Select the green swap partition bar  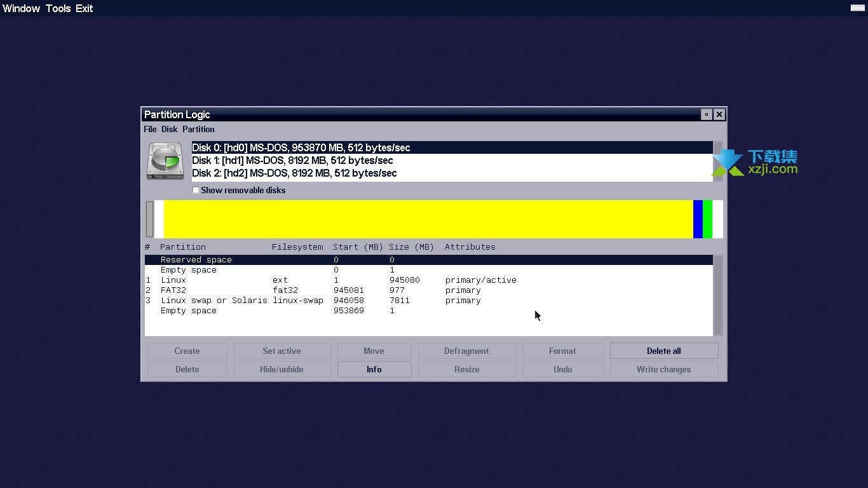[x=707, y=219]
